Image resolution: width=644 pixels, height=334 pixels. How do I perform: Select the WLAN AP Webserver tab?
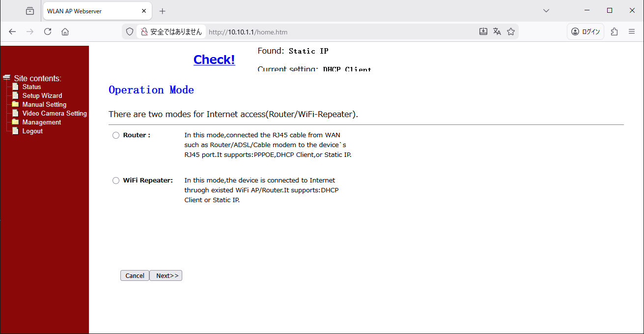coord(96,11)
